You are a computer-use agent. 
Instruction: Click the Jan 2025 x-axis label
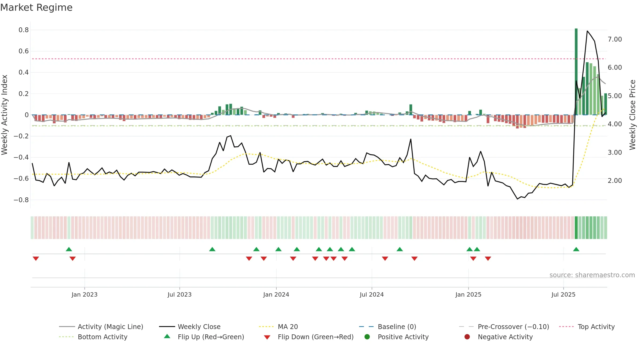468,294
